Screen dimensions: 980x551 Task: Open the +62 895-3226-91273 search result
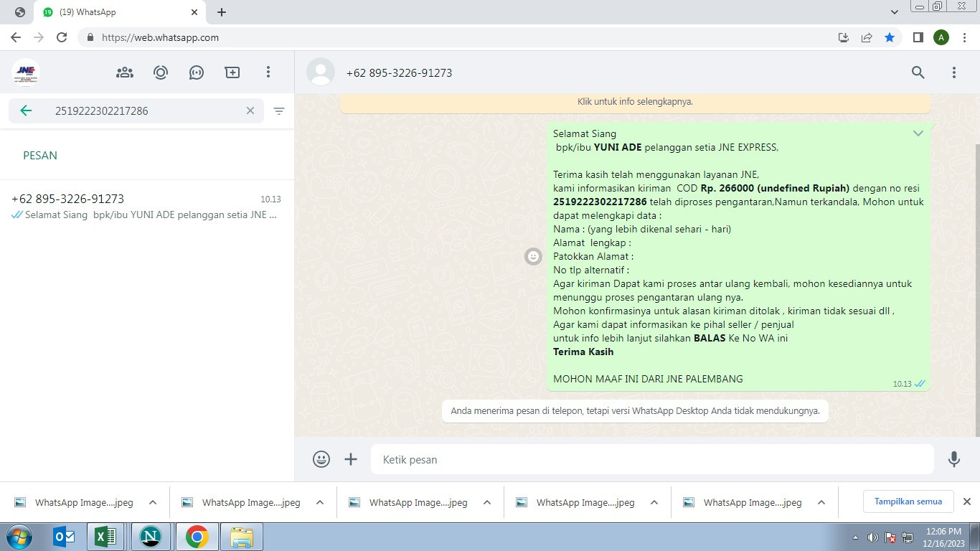point(147,207)
